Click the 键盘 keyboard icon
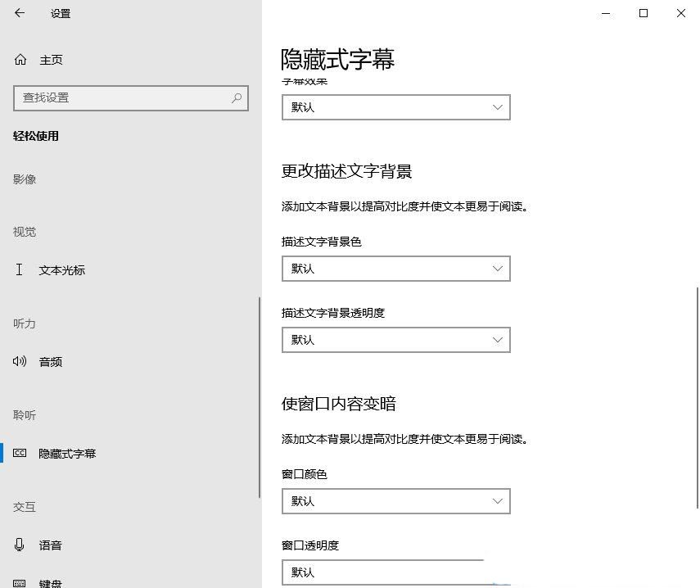The width and height of the screenshot is (700, 588). tap(20, 583)
